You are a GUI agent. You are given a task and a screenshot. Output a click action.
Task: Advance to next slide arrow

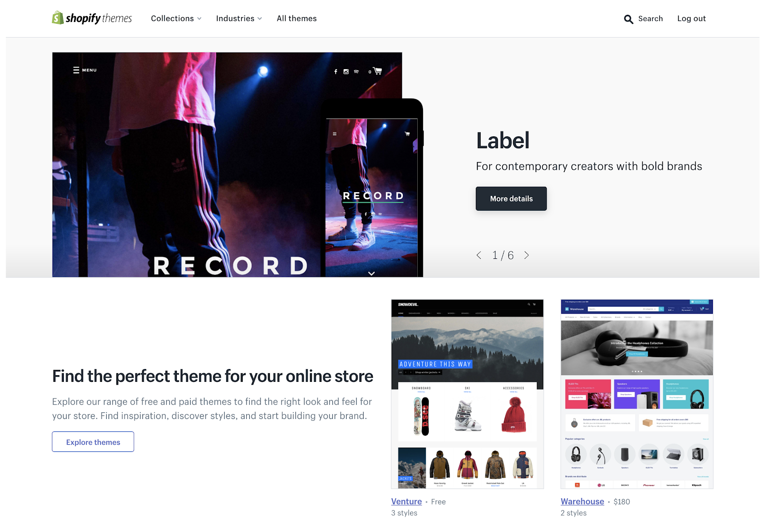coord(526,256)
